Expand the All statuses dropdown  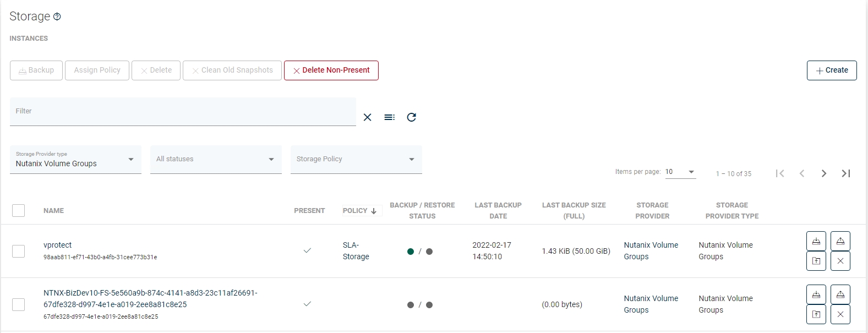216,160
